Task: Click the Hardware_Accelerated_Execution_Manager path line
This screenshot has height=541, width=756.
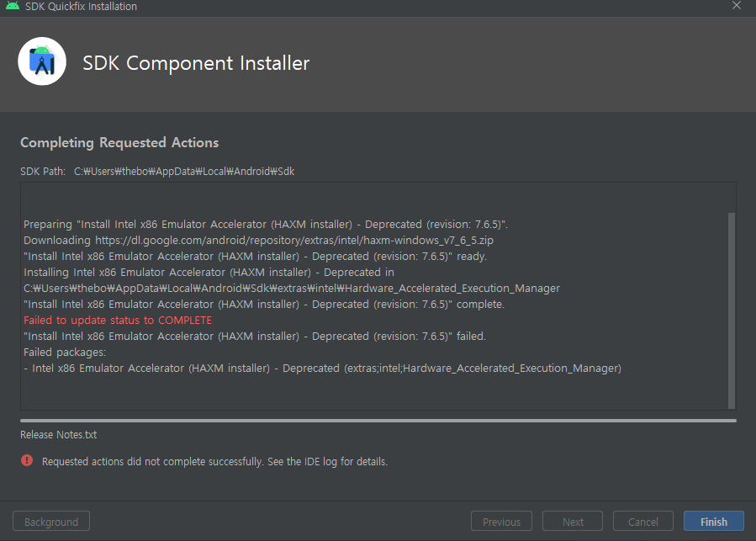Action: (292, 288)
